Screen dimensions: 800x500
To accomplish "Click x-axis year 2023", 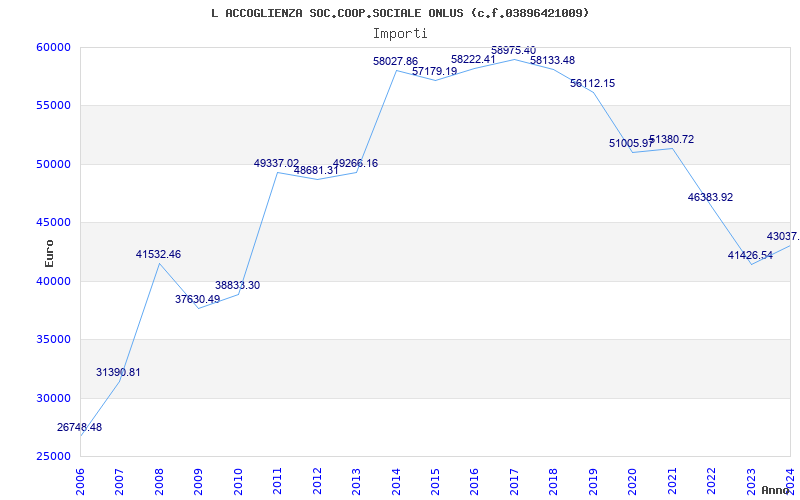I will click(x=751, y=482).
